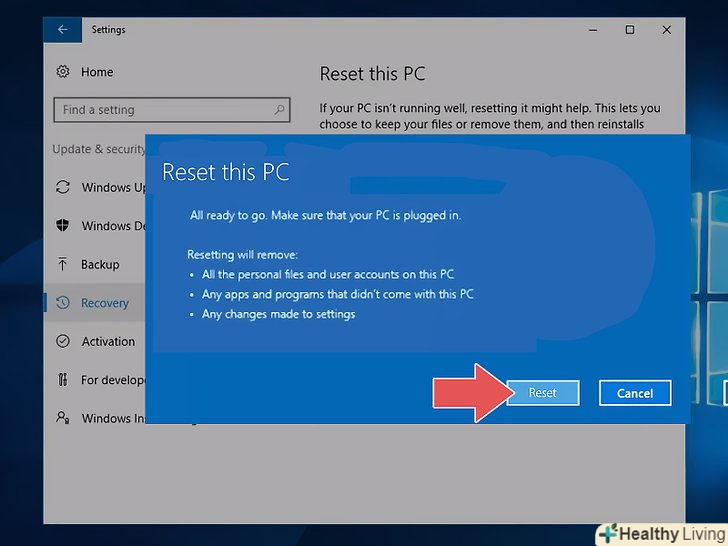Open Windows Update sync icon
Screen dimensions: 728x546
63,187
